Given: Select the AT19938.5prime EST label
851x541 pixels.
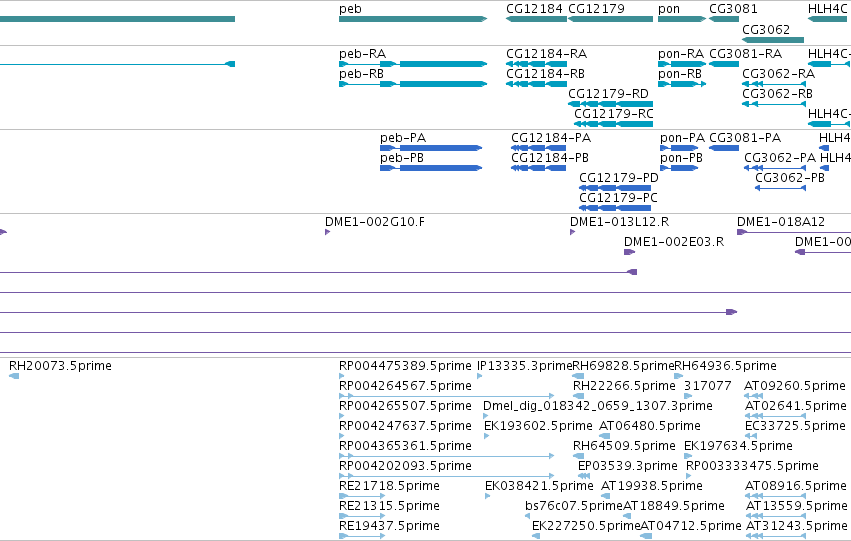Looking at the screenshot, I should 652,486.
